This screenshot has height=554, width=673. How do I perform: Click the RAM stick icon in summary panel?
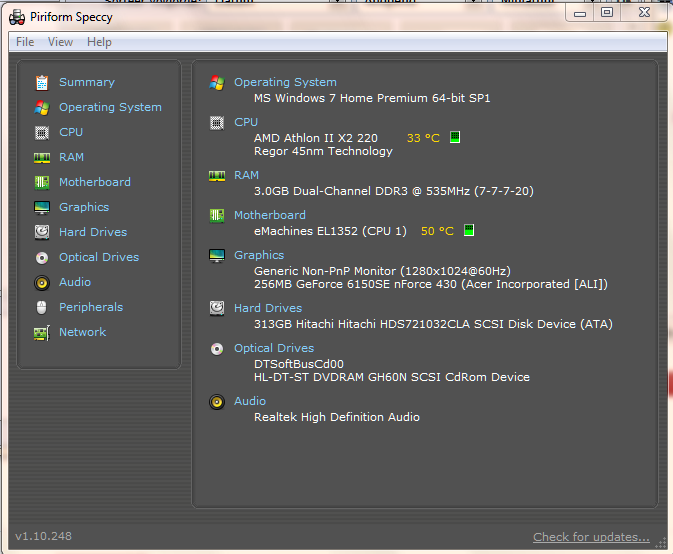coord(217,176)
